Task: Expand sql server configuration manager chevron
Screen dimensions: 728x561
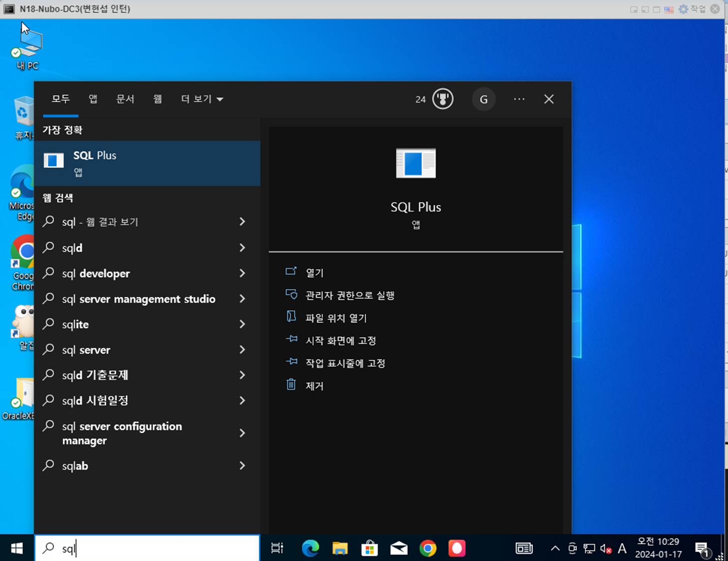Action: (x=242, y=433)
